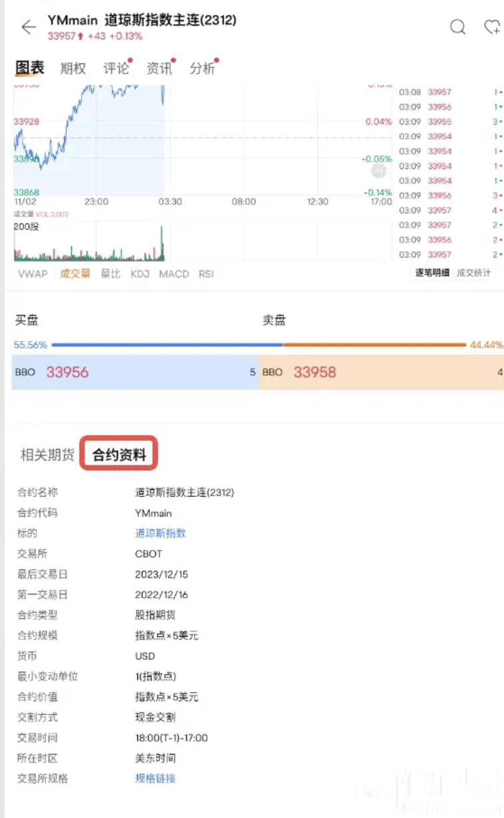Viewport: 504px width, 818px height.
Task: Tap exchange value CBOT
Action: 149,554
